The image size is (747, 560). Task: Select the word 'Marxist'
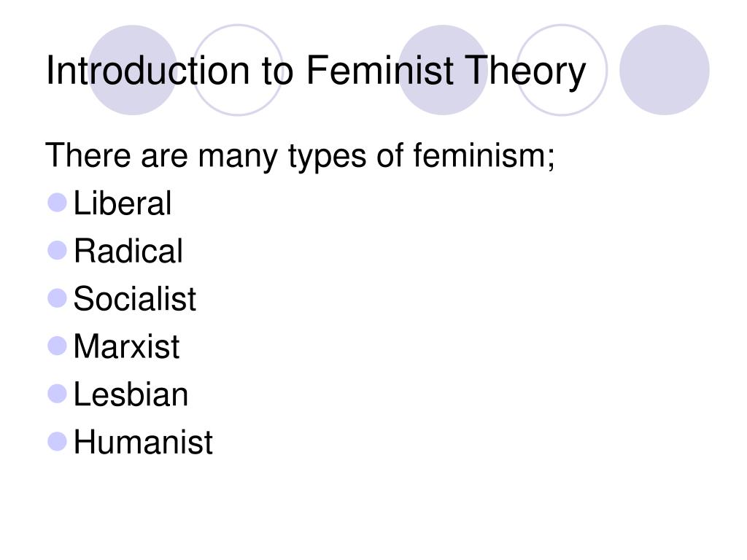126,346
